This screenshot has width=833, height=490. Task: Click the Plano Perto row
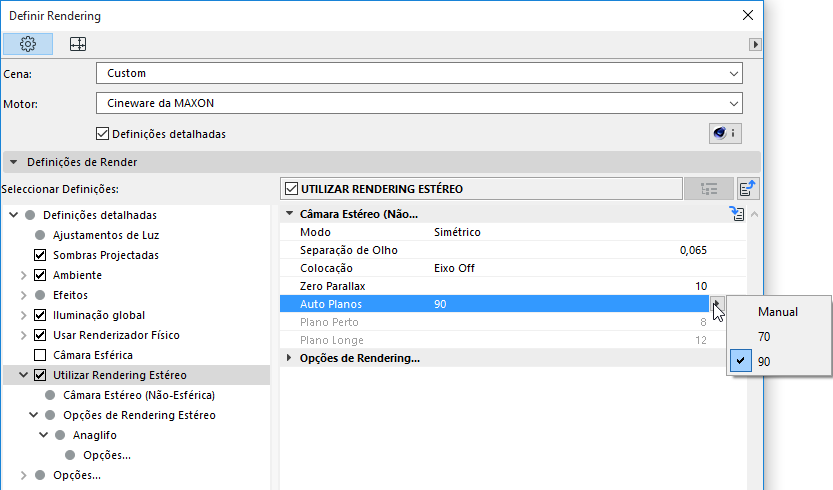click(x=513, y=322)
